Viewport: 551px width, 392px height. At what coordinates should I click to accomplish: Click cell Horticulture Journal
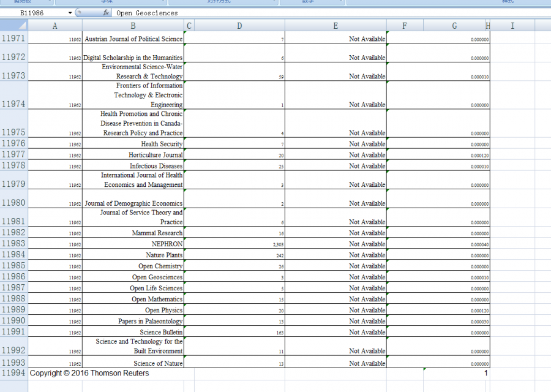click(x=133, y=154)
